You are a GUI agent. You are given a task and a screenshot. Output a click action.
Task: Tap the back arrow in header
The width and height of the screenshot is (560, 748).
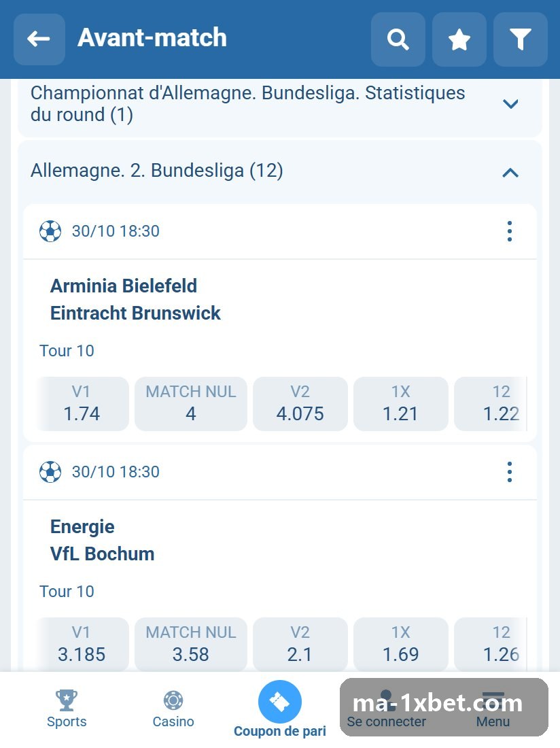click(x=39, y=39)
